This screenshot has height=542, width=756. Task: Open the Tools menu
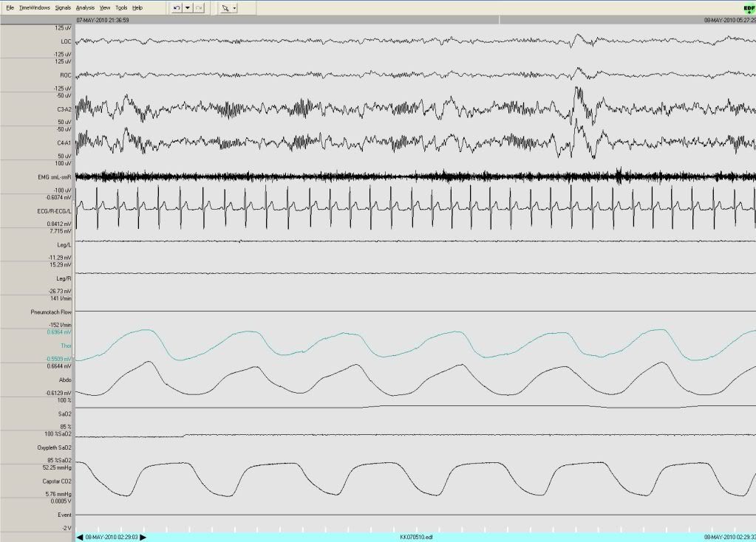[x=121, y=7]
